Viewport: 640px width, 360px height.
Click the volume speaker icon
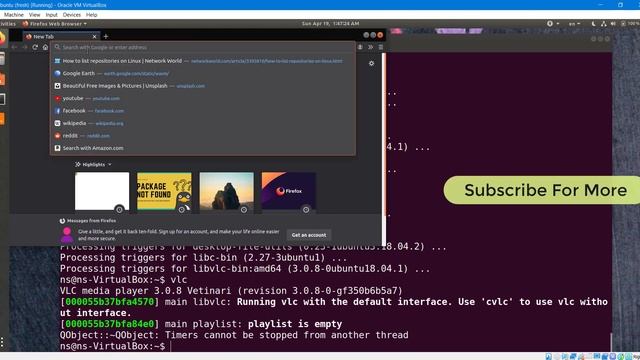click(613, 24)
